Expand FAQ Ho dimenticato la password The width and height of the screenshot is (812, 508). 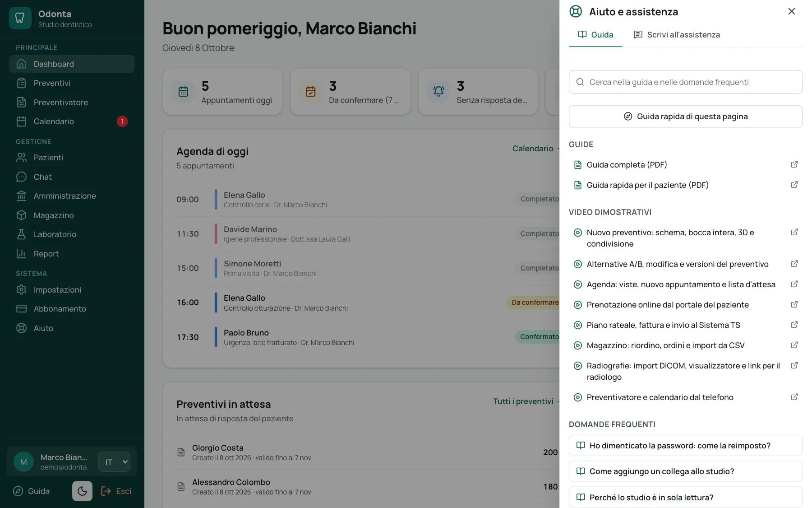[686, 446]
